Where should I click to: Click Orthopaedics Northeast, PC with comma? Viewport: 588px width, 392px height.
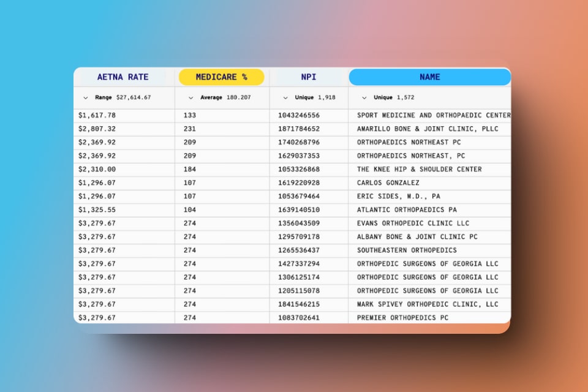coord(410,156)
